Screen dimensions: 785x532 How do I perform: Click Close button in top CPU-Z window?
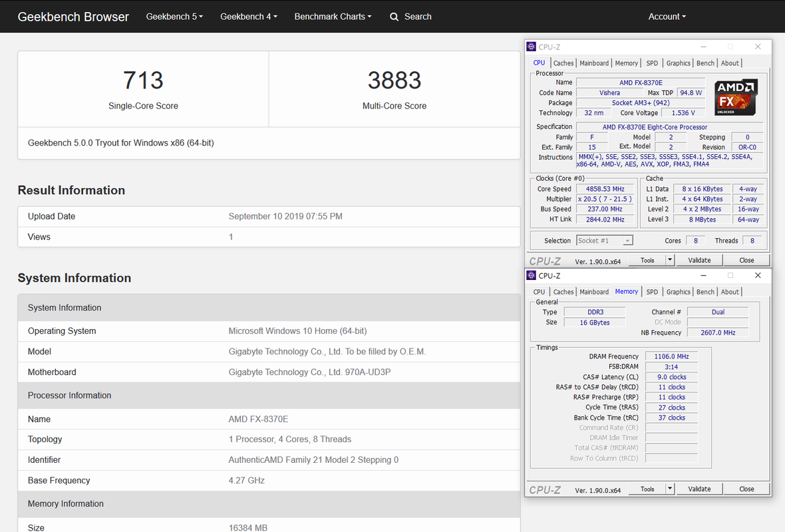tap(746, 260)
